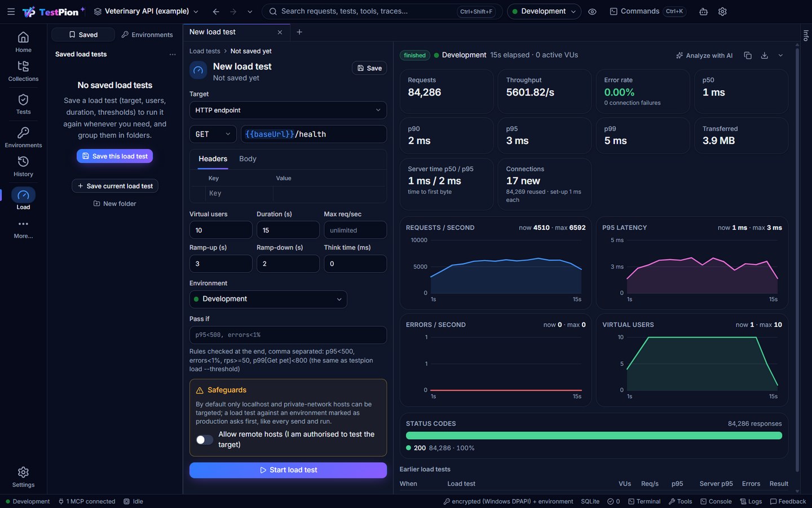Toggle the eye icon in top bar
Image resolution: width=812 pixels, height=508 pixels.
point(592,11)
